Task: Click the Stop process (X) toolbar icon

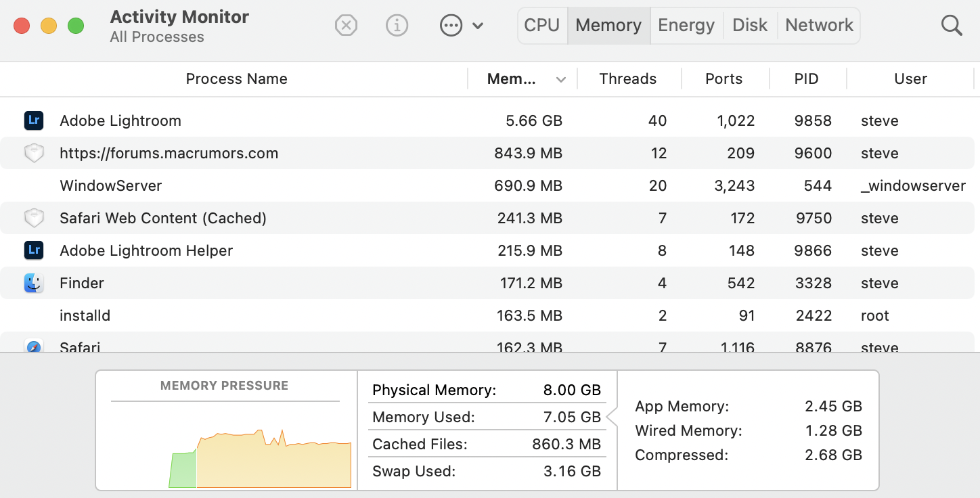Action: [x=346, y=26]
